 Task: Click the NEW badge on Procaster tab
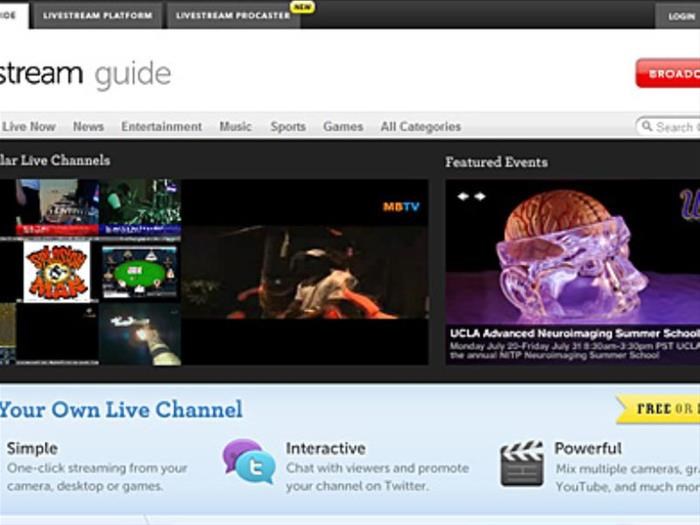[x=302, y=7]
